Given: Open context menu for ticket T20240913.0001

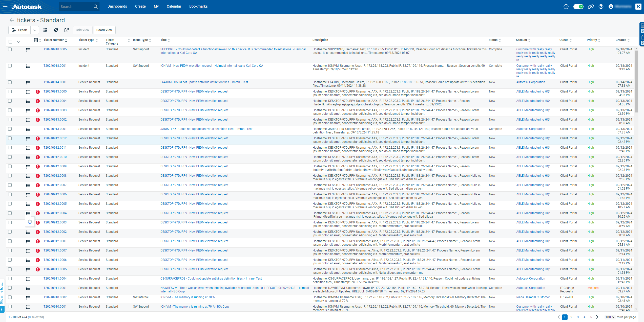Looking at the screenshot, I should click(28, 129).
